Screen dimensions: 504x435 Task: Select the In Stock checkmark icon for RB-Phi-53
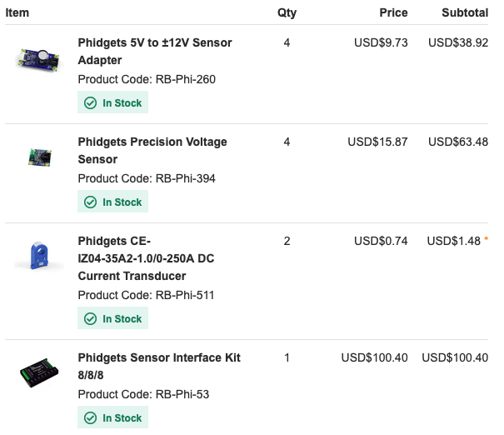tap(90, 418)
